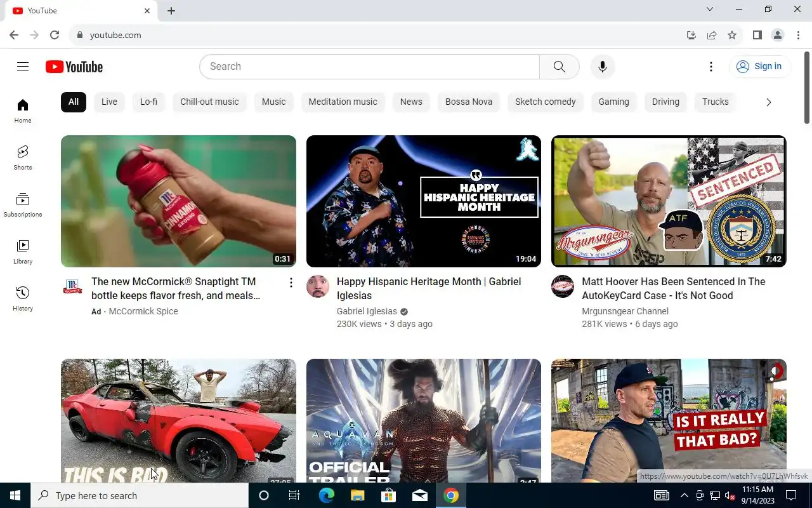The height and width of the screenshot is (508, 812).
Task: Open the McCormick cinnamon ad thumbnail
Action: coord(178,201)
